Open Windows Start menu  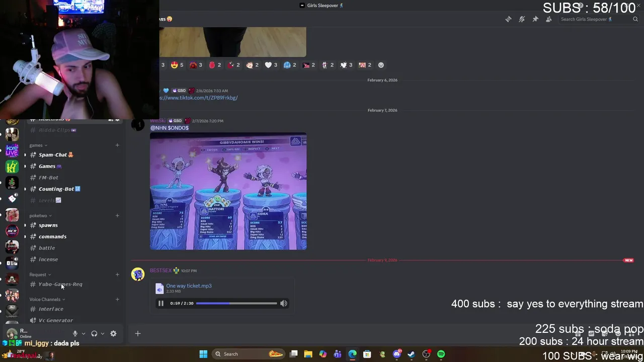coord(203,354)
